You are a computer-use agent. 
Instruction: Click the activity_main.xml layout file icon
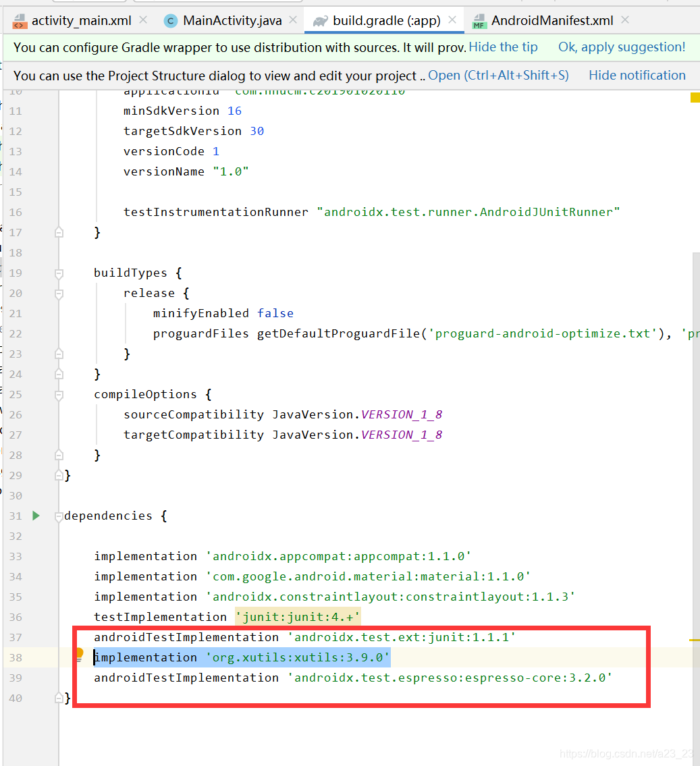[x=20, y=21]
